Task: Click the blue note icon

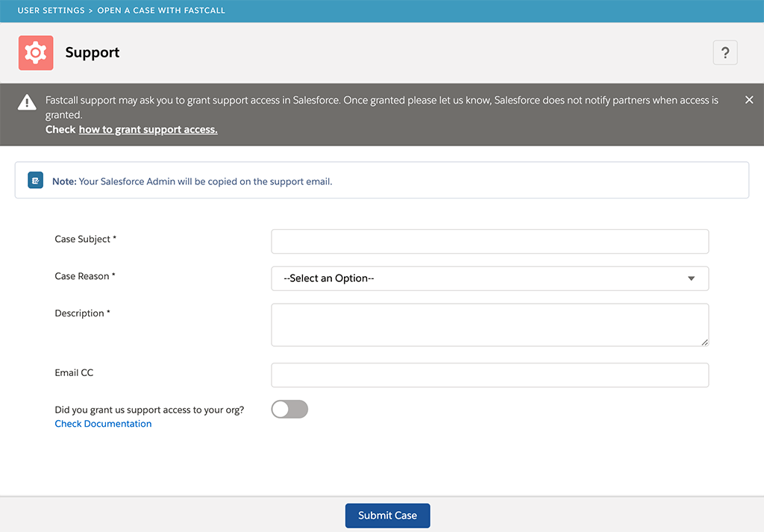Action: 34,180
